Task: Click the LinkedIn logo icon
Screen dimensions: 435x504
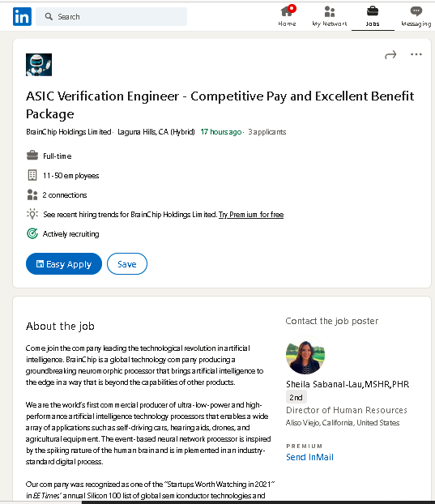Action: (22, 16)
